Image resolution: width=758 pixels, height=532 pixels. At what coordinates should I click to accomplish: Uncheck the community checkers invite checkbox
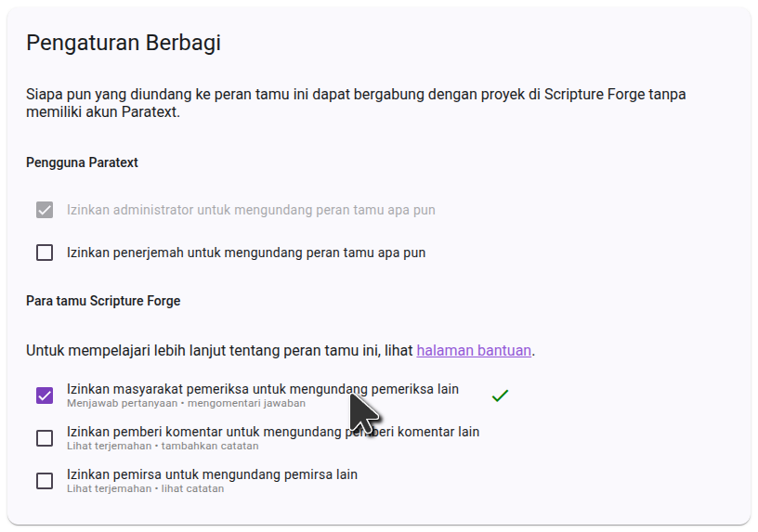point(45,396)
